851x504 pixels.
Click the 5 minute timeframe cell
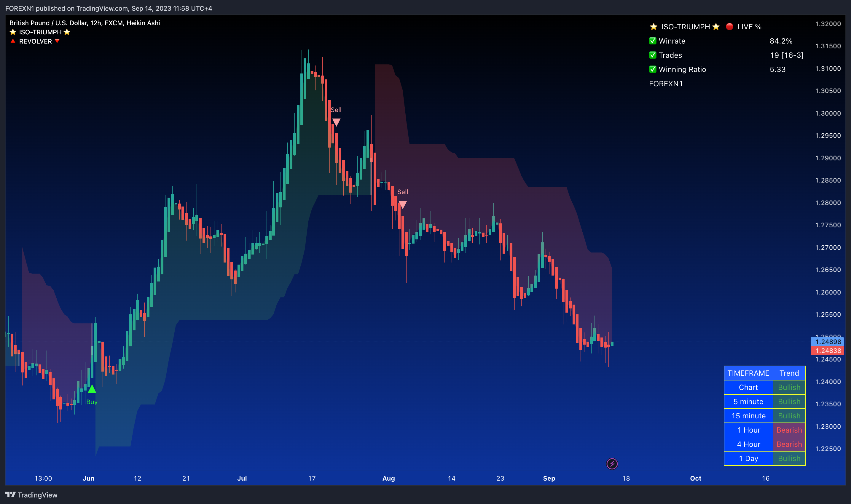(748, 401)
